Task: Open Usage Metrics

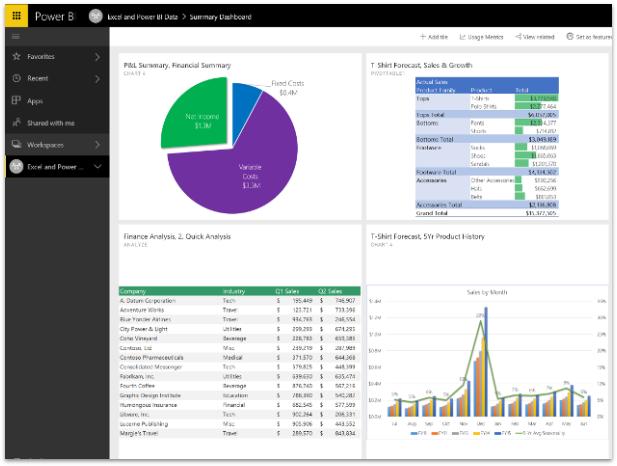Action: (x=481, y=37)
